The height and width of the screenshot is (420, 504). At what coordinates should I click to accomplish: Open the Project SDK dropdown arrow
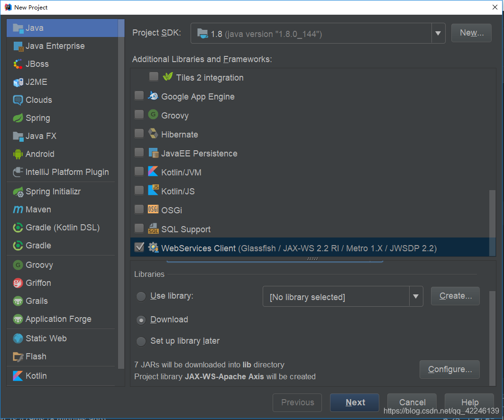438,33
